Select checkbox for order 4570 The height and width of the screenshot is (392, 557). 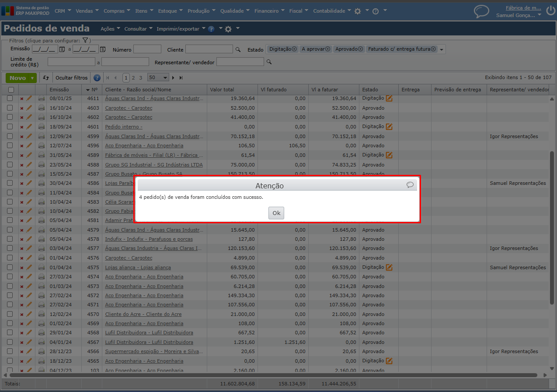(x=10, y=314)
